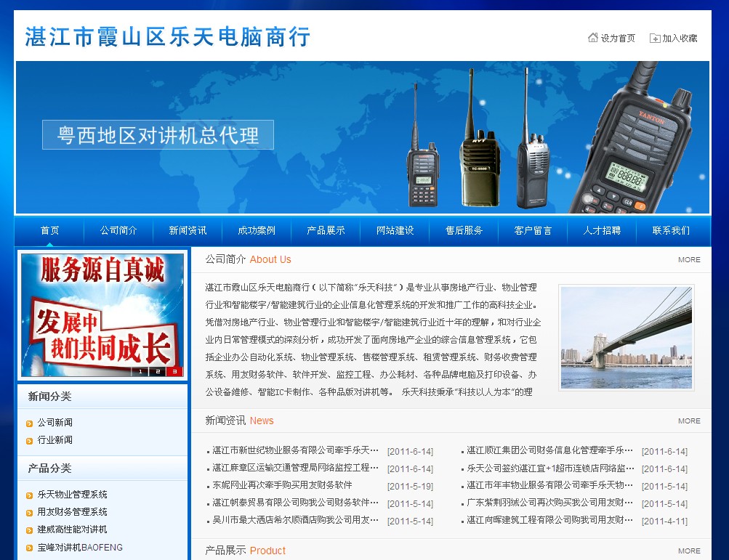Viewport: 729px width, 560px height.
Task: Click the 粤西地区对讲机总代理 walkie-talkie banner
Action: (362, 137)
